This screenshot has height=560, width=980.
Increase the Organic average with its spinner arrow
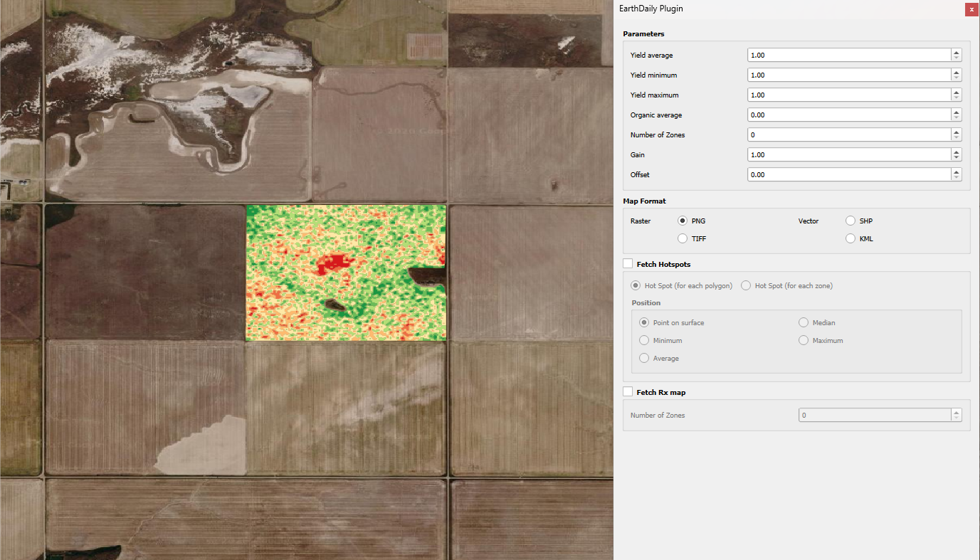pos(957,112)
